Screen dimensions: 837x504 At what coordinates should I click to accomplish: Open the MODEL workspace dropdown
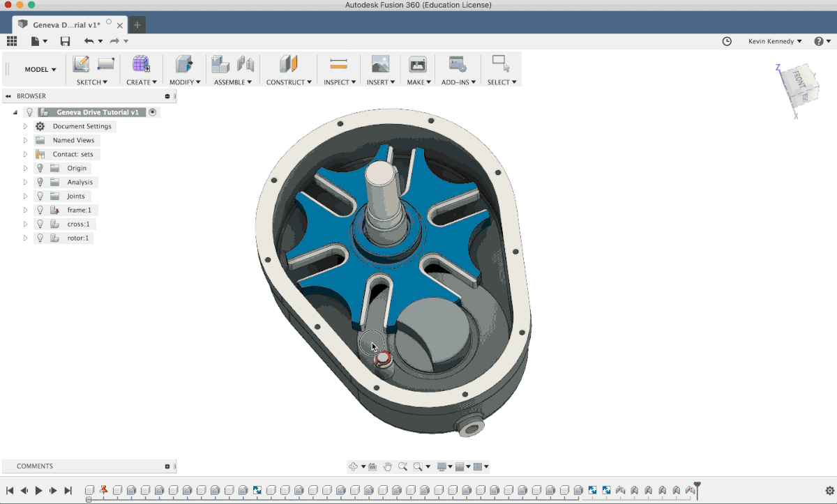click(x=38, y=69)
